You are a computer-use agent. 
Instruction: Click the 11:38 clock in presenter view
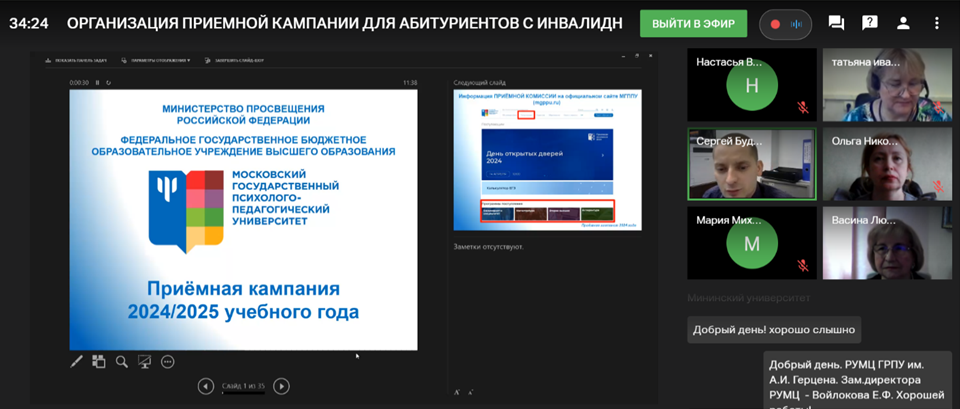click(410, 82)
